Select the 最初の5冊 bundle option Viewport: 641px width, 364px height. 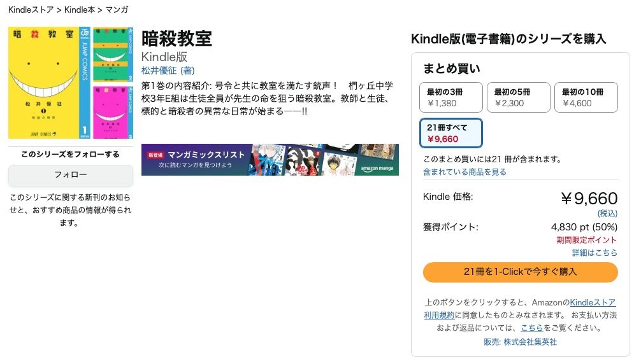point(519,97)
